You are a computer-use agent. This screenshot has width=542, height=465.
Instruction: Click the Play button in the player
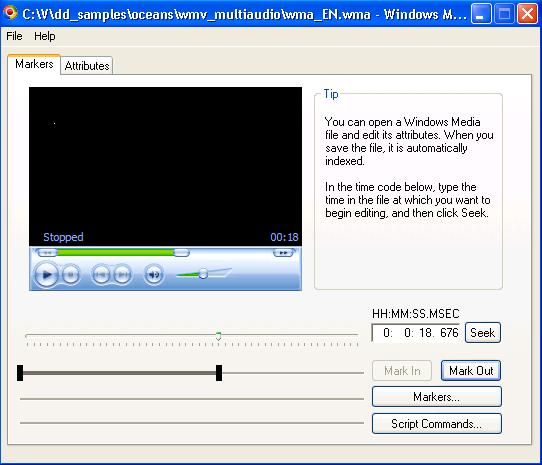pyautogui.click(x=46, y=275)
